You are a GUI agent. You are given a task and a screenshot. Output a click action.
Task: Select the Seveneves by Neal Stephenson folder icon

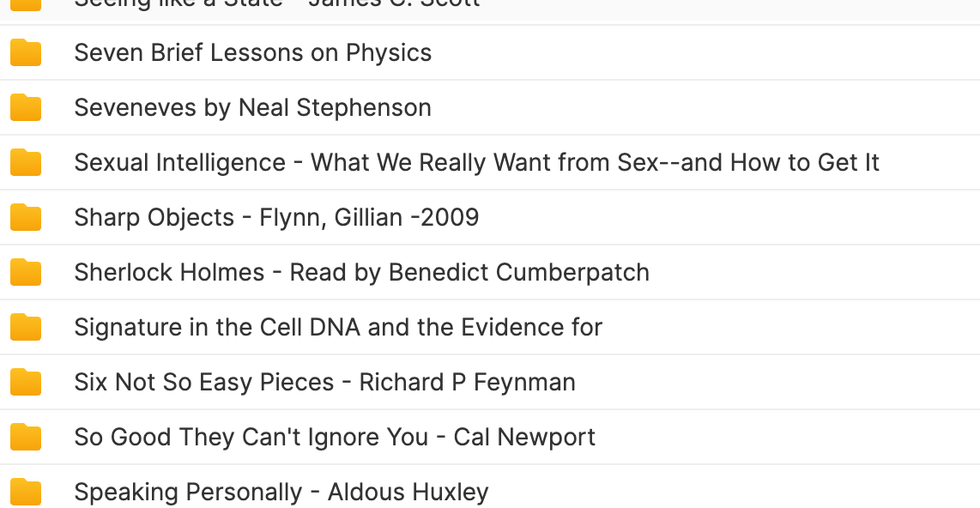click(x=26, y=107)
